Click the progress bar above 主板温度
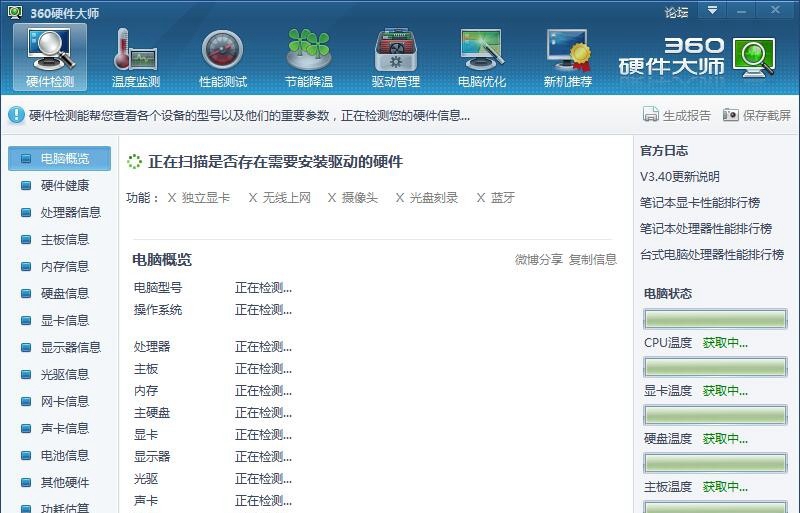The width and height of the screenshot is (800, 513). [x=715, y=463]
